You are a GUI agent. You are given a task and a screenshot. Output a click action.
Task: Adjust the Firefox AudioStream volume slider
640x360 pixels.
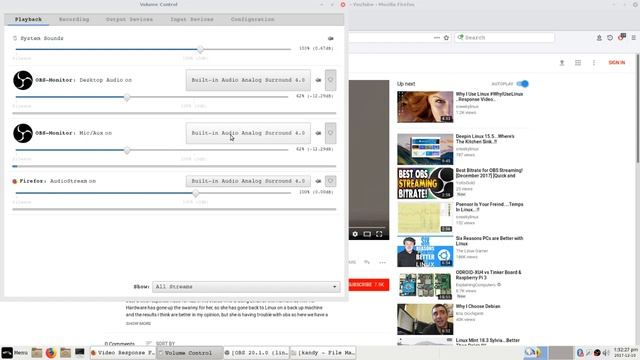196,193
